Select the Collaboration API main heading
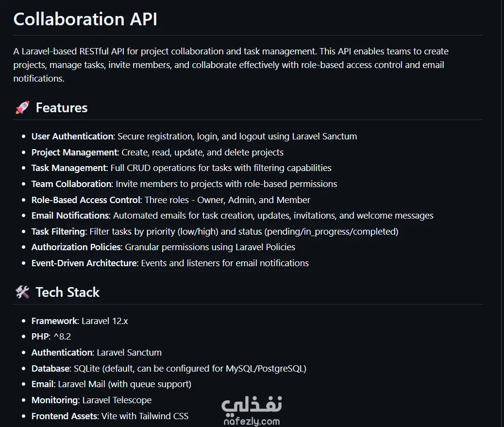Viewport: 504px width, 427px height. tap(85, 19)
